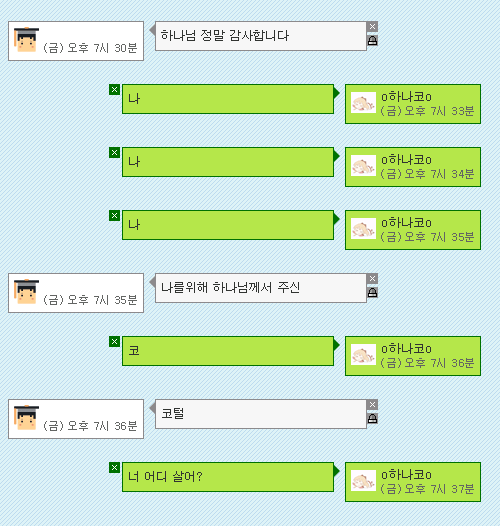Image resolution: width=500 pixels, height=526 pixels.
Task: Click the lock icon on the '코털' message
Action: click(x=372, y=418)
